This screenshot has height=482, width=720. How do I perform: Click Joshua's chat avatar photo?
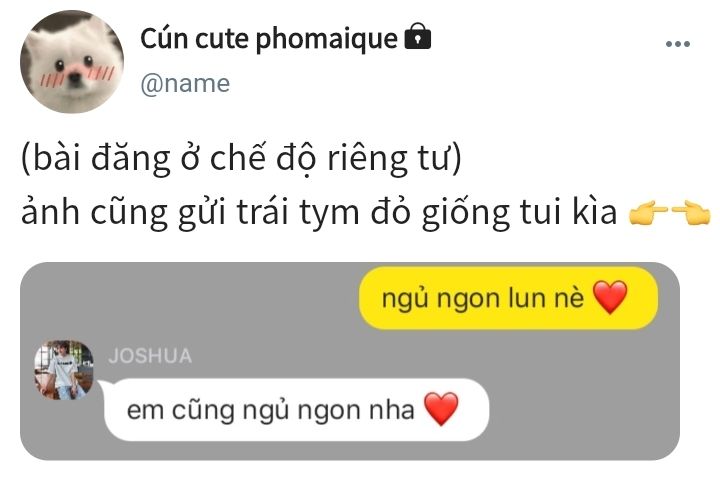64,370
